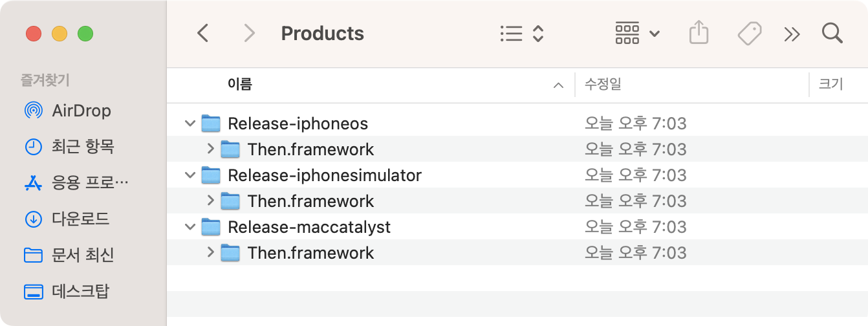The image size is (868, 326).
Task: Open AirDrop in the sidebar
Action: (81, 111)
